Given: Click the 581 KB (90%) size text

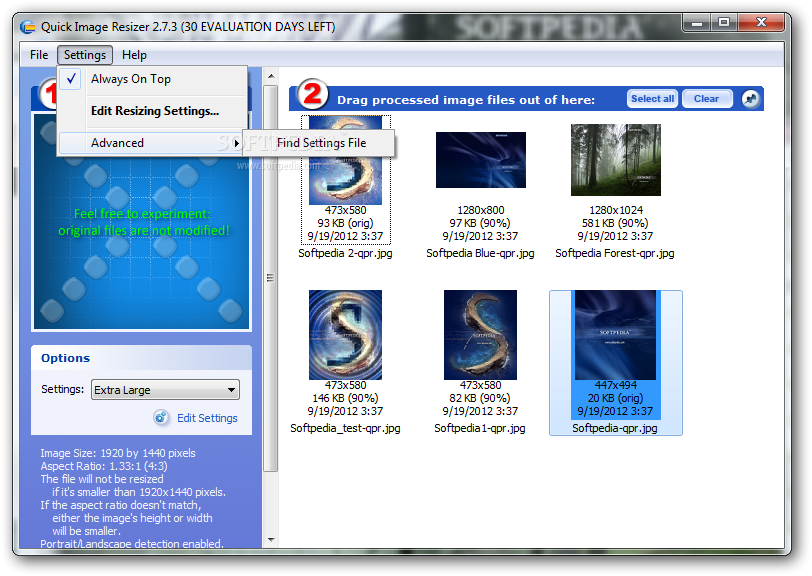Looking at the screenshot, I should click(x=615, y=223).
